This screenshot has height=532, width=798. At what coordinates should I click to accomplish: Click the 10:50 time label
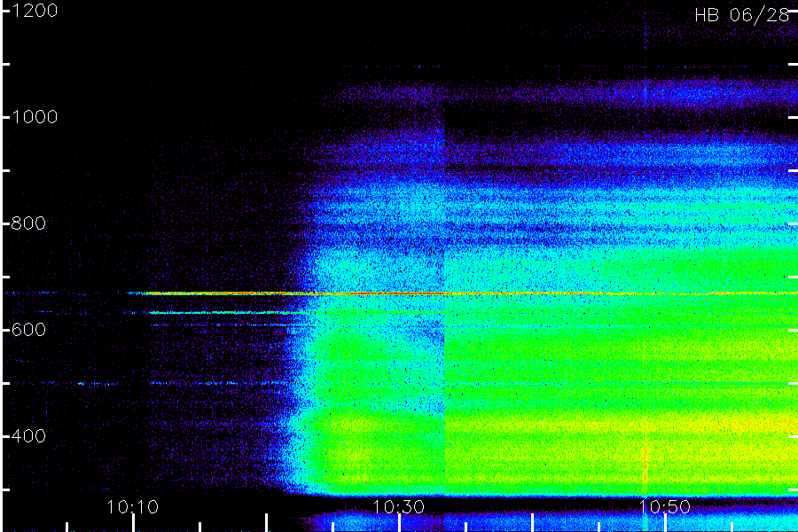pos(665,506)
